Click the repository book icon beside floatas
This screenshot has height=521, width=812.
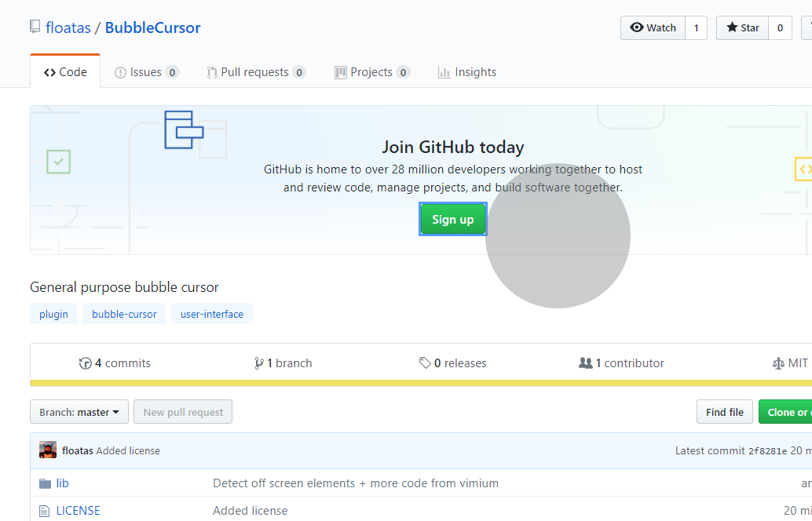(x=35, y=27)
